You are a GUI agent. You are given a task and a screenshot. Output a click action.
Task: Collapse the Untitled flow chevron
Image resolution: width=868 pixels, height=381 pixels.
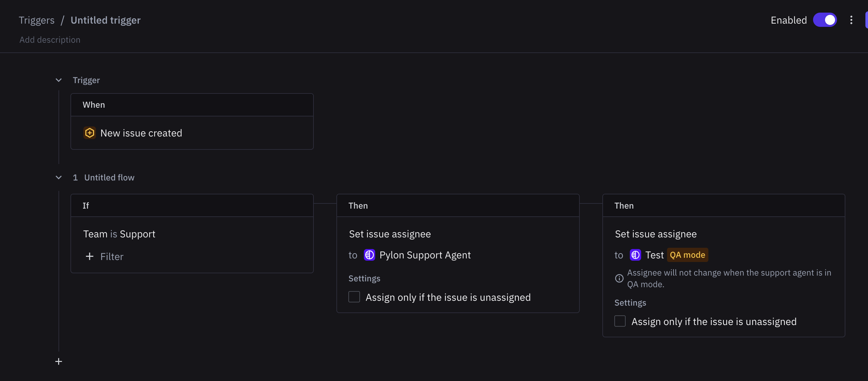pyautogui.click(x=58, y=177)
